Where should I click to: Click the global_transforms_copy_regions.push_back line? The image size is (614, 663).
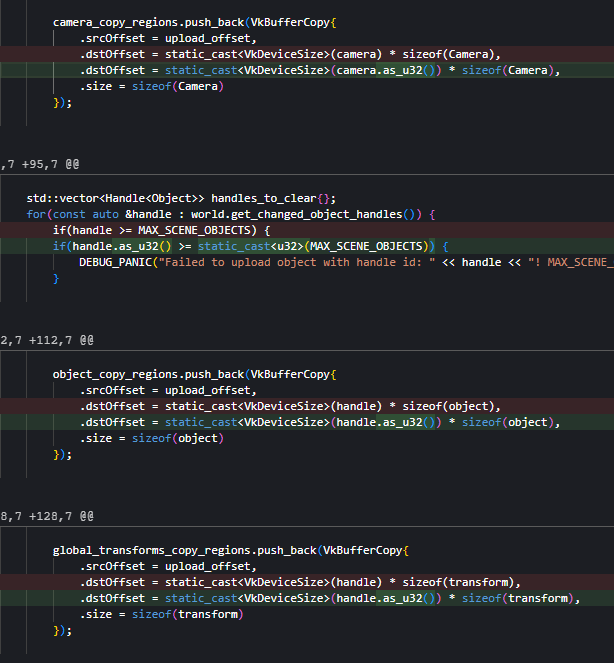click(231, 550)
